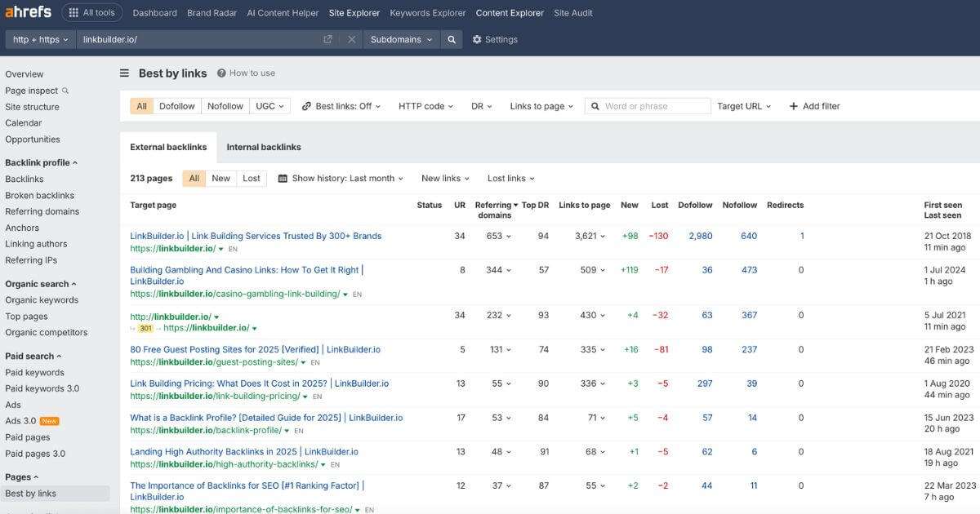The height and width of the screenshot is (514, 980).
Task: Sort by the UR column header
Action: (x=460, y=205)
